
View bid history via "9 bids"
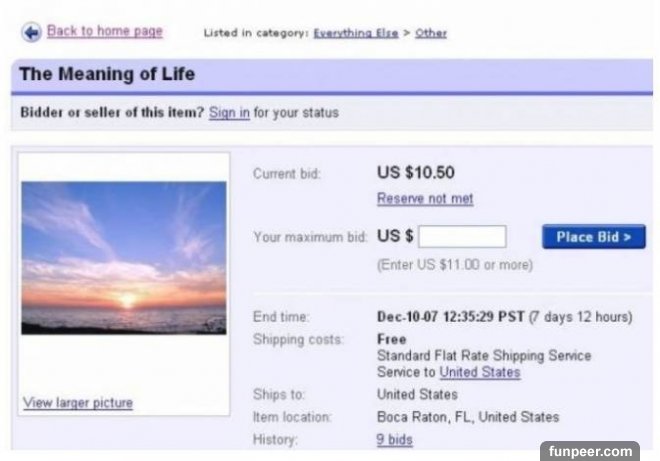pos(394,439)
